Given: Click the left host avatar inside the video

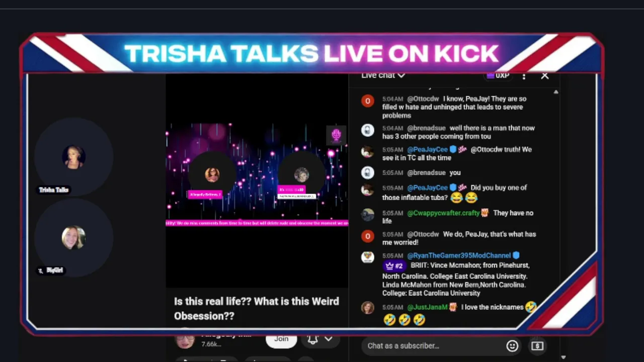Looking at the screenshot, I should [x=212, y=174].
